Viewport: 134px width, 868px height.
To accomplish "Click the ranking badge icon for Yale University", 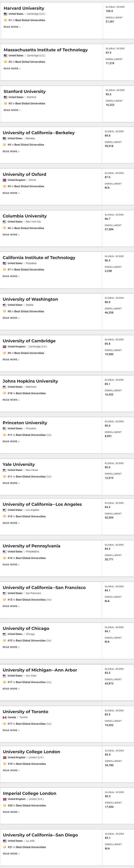I will coord(4,476).
